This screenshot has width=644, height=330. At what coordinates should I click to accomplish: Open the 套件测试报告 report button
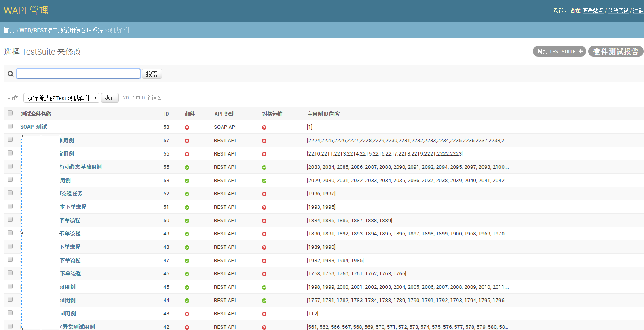pyautogui.click(x=616, y=51)
